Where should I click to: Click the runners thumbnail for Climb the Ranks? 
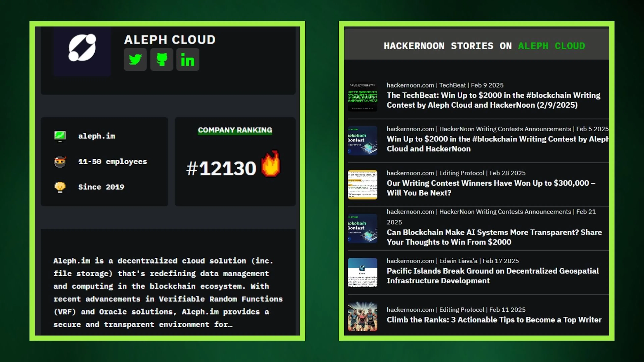[362, 317]
